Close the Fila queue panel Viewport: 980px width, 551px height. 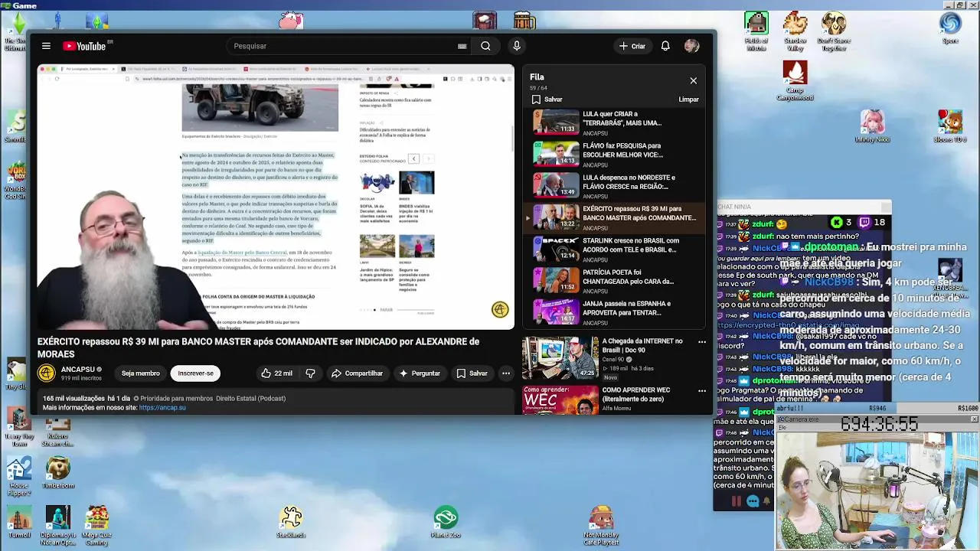694,80
